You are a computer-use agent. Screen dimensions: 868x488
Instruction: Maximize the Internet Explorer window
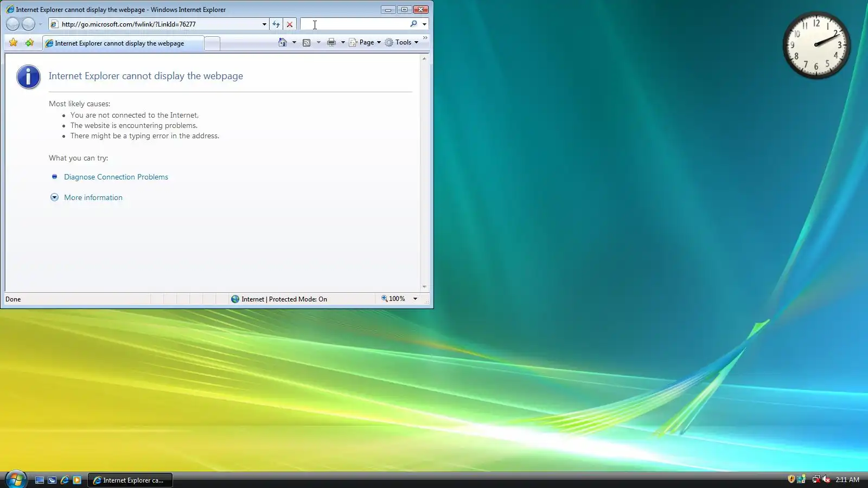pyautogui.click(x=404, y=9)
